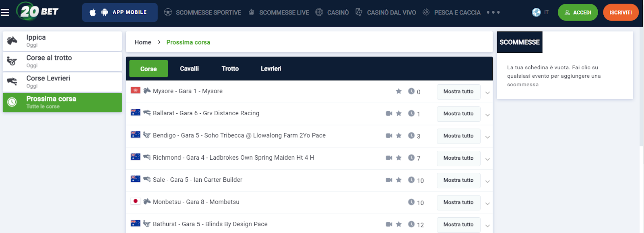Click the globe language icon
The width and height of the screenshot is (644, 233).
coord(536,12)
